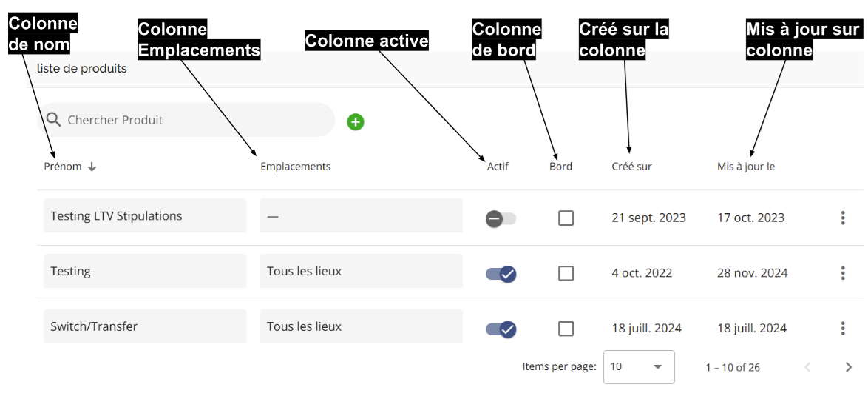Go to previous page arrow

[x=807, y=366]
